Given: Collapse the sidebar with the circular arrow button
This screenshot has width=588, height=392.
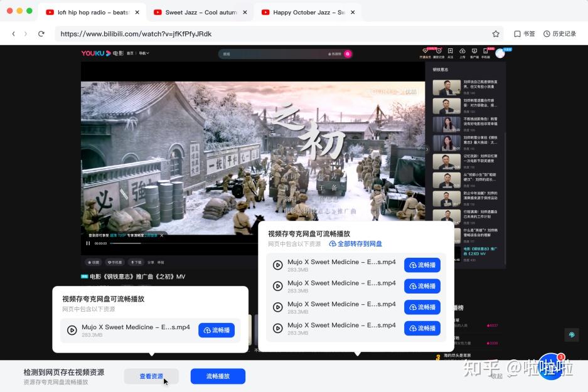Looking at the screenshot, I should [571, 336].
